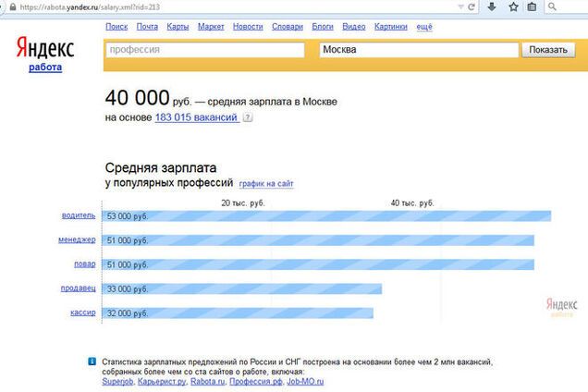The image size is (588, 392).
Task: Open the Профессия.рф source link
Action: (x=256, y=382)
